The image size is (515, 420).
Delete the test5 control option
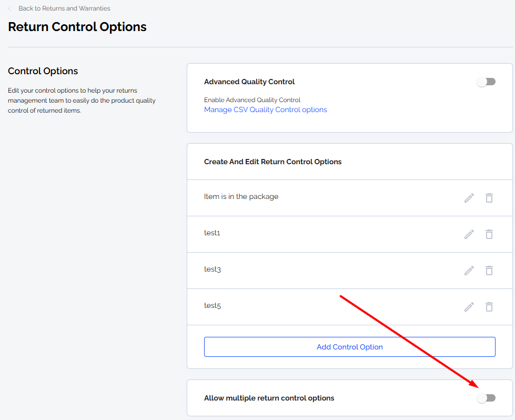pyautogui.click(x=489, y=307)
